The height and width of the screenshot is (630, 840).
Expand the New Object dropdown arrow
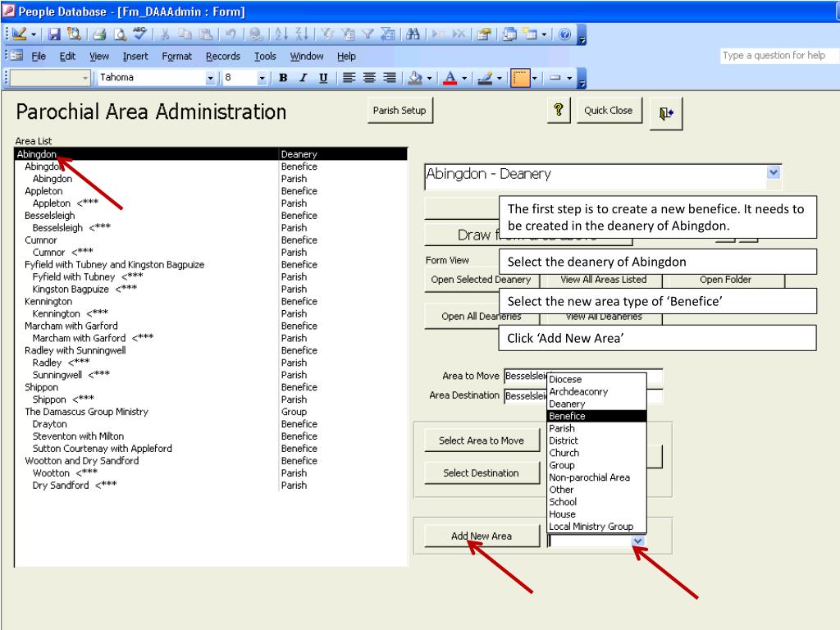tap(545, 34)
